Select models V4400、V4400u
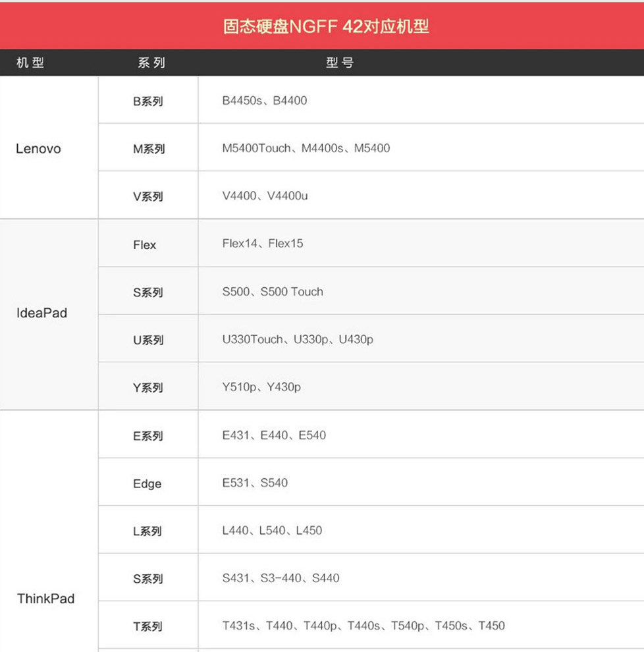 coord(265,196)
